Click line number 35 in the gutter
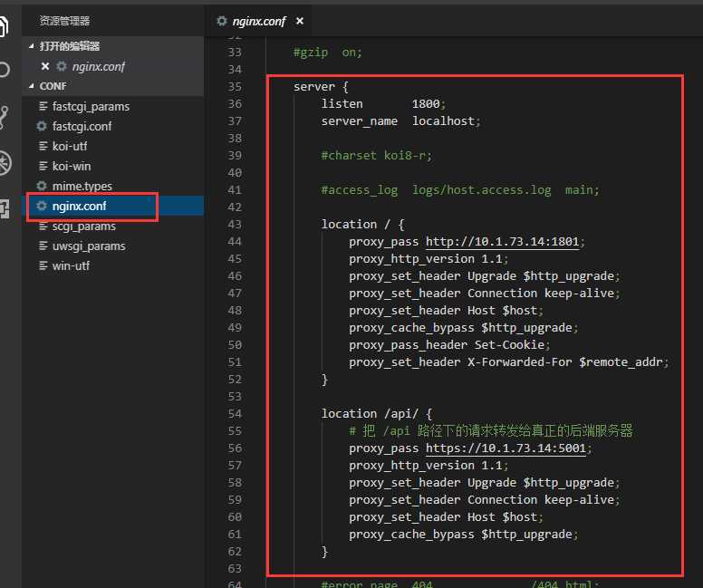The image size is (703, 588). tap(235, 87)
